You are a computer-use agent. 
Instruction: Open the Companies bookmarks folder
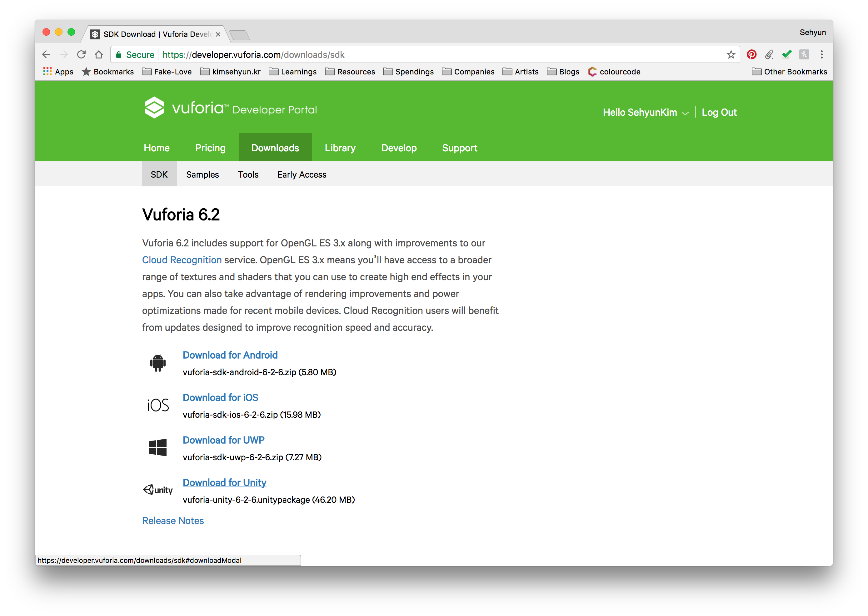point(468,72)
